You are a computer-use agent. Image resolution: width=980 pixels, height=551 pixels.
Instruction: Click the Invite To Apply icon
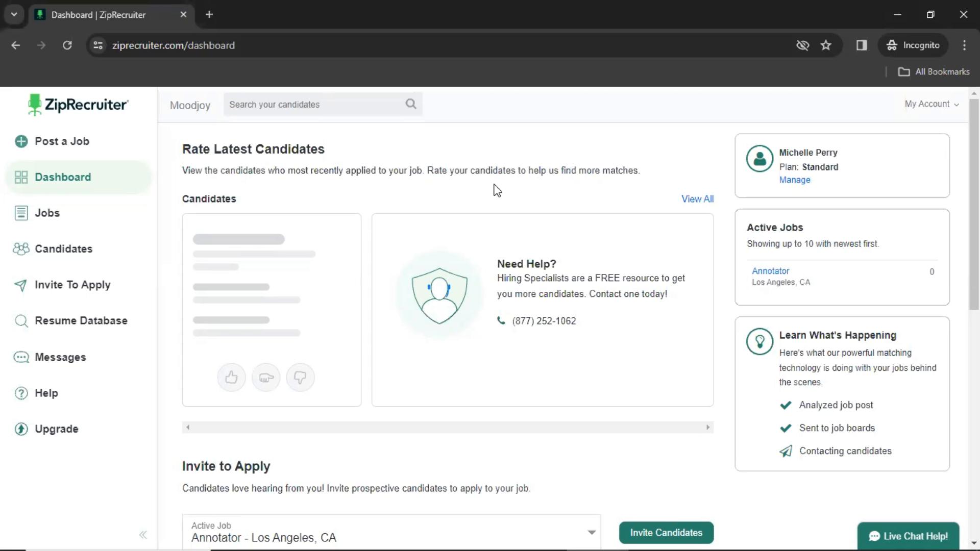pyautogui.click(x=20, y=285)
